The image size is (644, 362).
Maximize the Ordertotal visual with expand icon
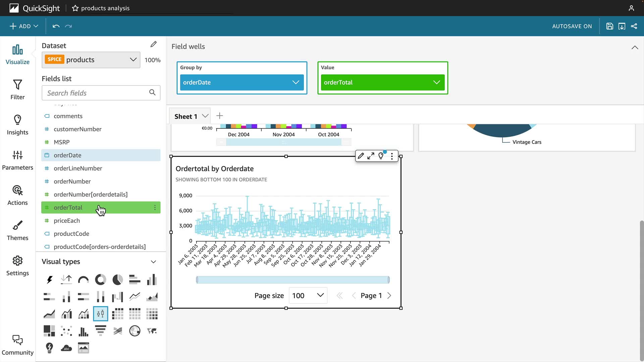pos(371,156)
